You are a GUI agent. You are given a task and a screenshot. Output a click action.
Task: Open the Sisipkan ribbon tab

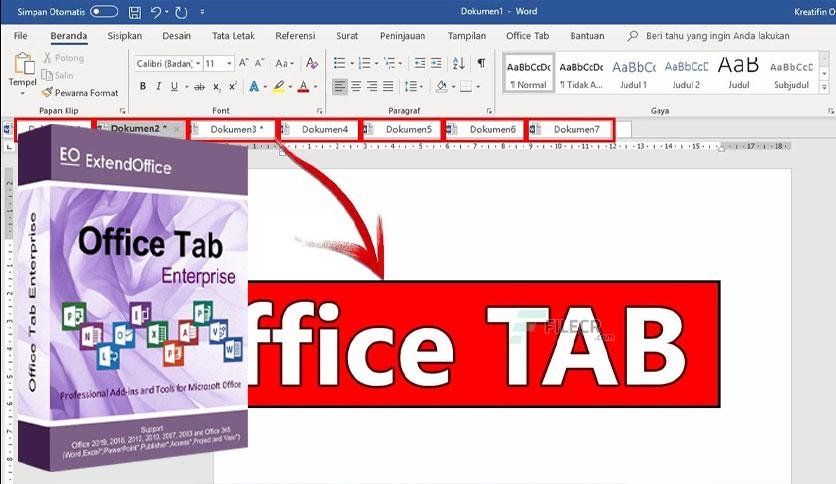click(x=125, y=36)
